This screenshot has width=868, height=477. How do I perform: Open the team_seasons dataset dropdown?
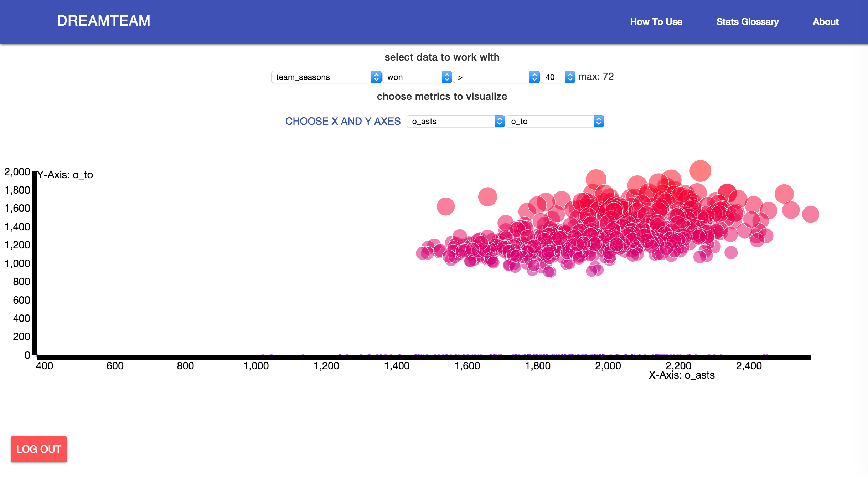click(322, 77)
